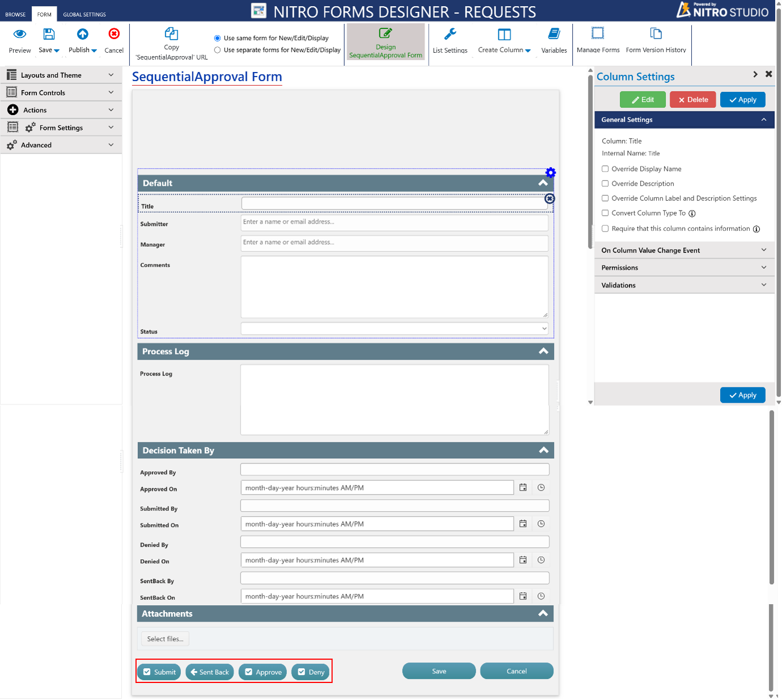Collapse the General Settings section
782x700 pixels.
[684, 120]
